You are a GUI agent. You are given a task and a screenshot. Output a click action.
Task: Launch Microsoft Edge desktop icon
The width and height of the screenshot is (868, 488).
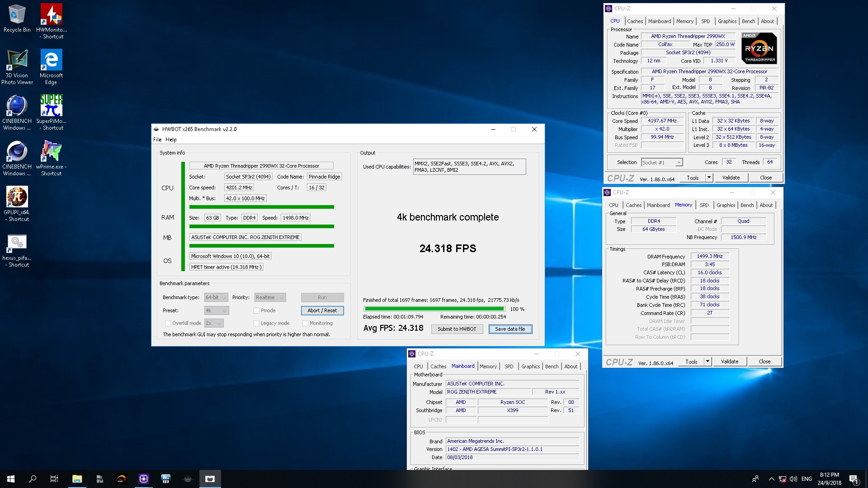click(x=51, y=66)
